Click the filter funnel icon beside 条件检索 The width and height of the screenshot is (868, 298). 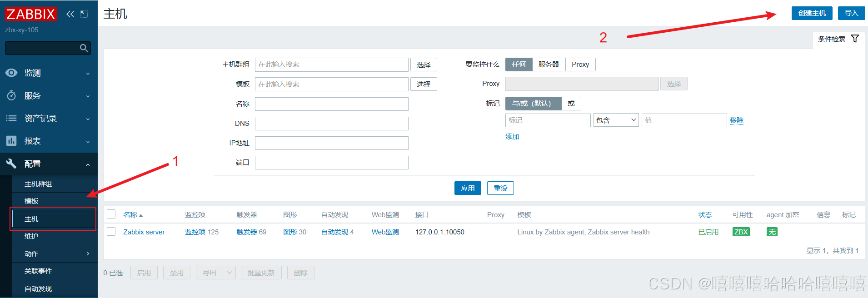[x=855, y=39]
